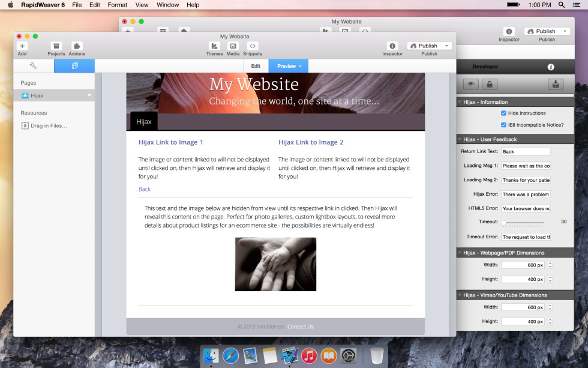Click the download box icon in Developer panel
This screenshot has width=588, height=368.
[556, 85]
